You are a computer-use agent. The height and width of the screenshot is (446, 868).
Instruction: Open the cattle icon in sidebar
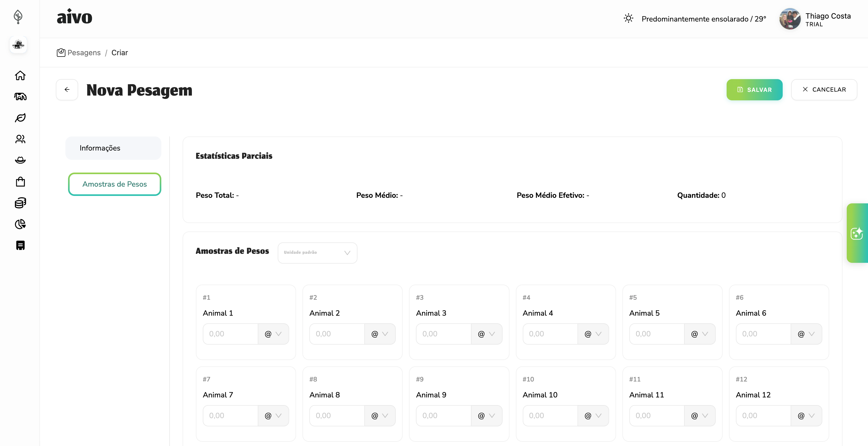[20, 97]
